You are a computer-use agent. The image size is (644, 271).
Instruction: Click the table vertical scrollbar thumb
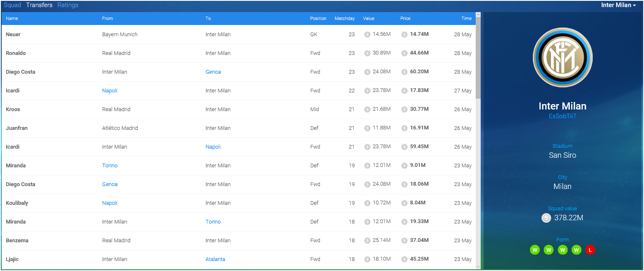point(478,58)
